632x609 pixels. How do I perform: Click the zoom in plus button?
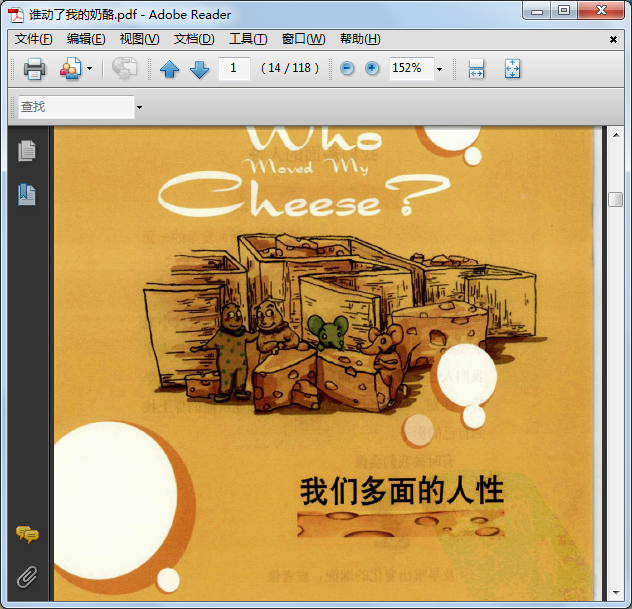point(372,68)
